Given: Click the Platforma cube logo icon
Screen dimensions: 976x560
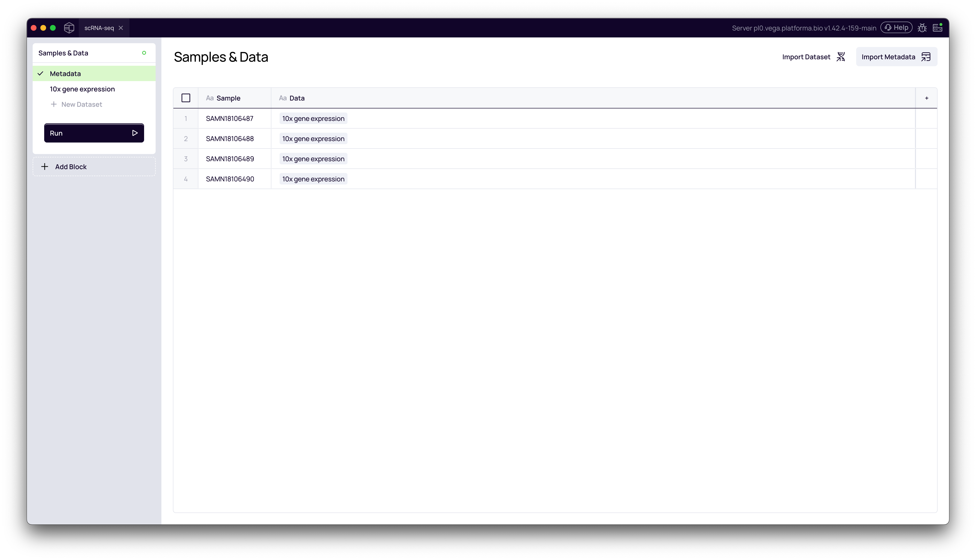Looking at the screenshot, I should (69, 28).
